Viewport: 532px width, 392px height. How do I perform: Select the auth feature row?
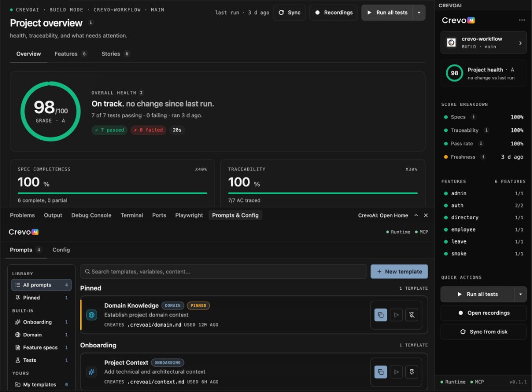point(484,206)
